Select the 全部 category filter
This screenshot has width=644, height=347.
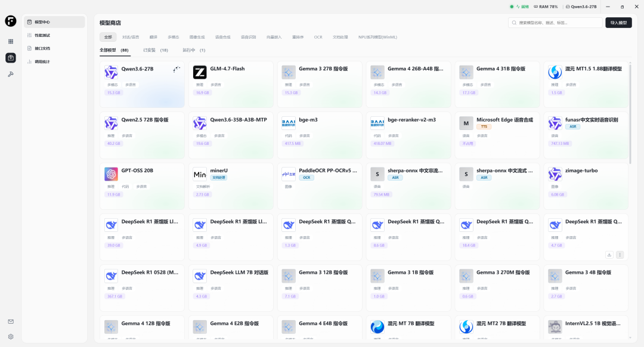(108, 37)
